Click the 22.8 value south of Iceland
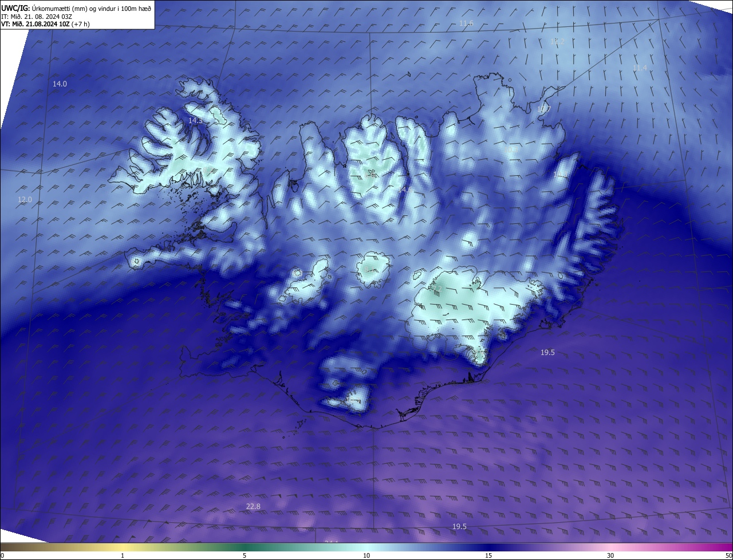The image size is (733, 560). [x=253, y=507]
